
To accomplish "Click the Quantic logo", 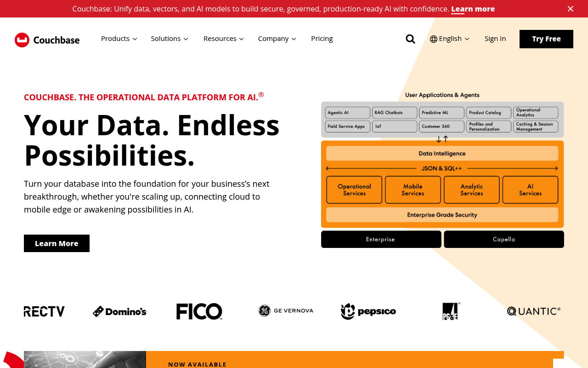I will 533,311.
